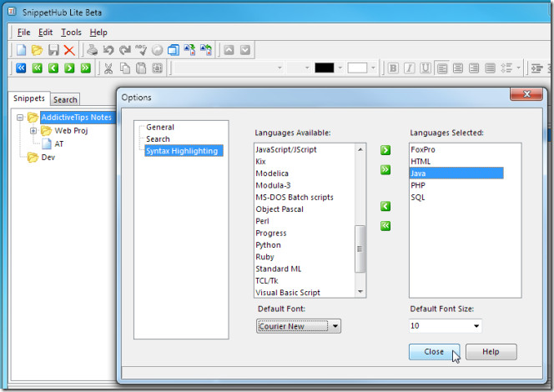This screenshot has height=392, width=554.
Task: Select General in options tree
Action: pos(160,127)
